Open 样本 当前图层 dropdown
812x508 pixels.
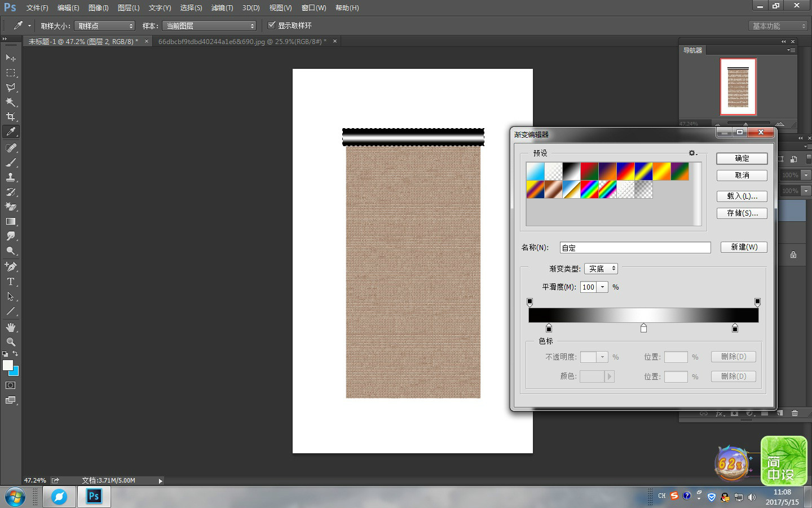pos(209,26)
